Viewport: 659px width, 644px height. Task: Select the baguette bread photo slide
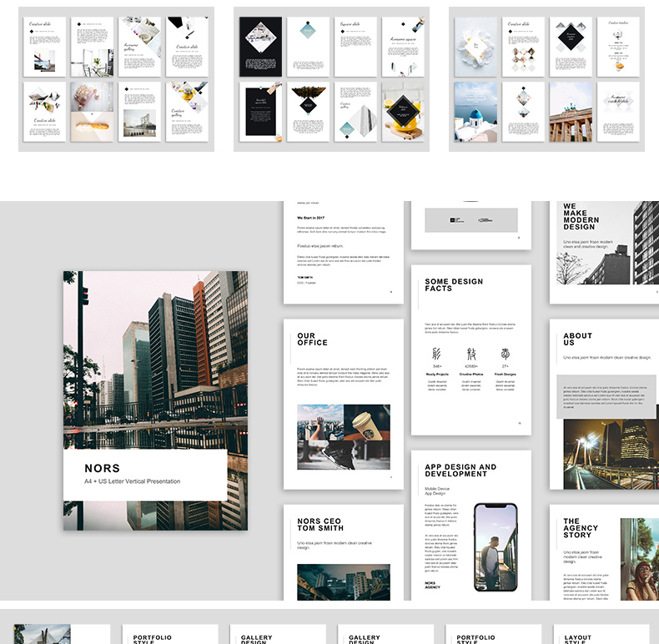92,112
